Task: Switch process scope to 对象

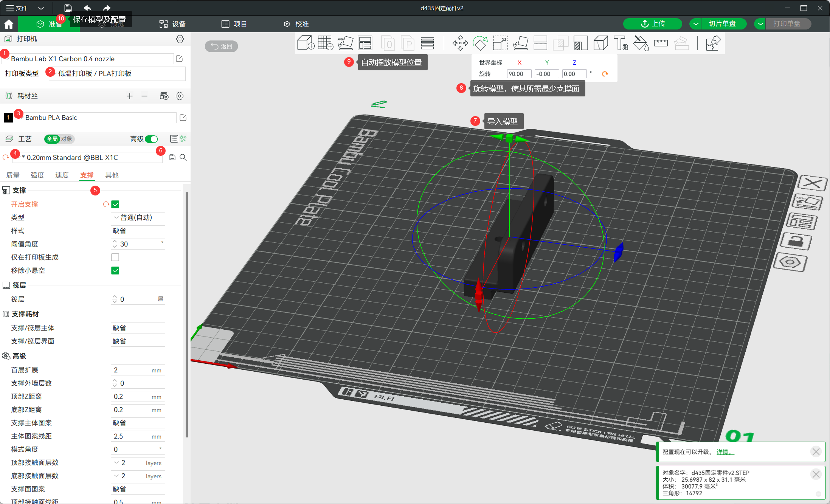Action: [x=67, y=139]
